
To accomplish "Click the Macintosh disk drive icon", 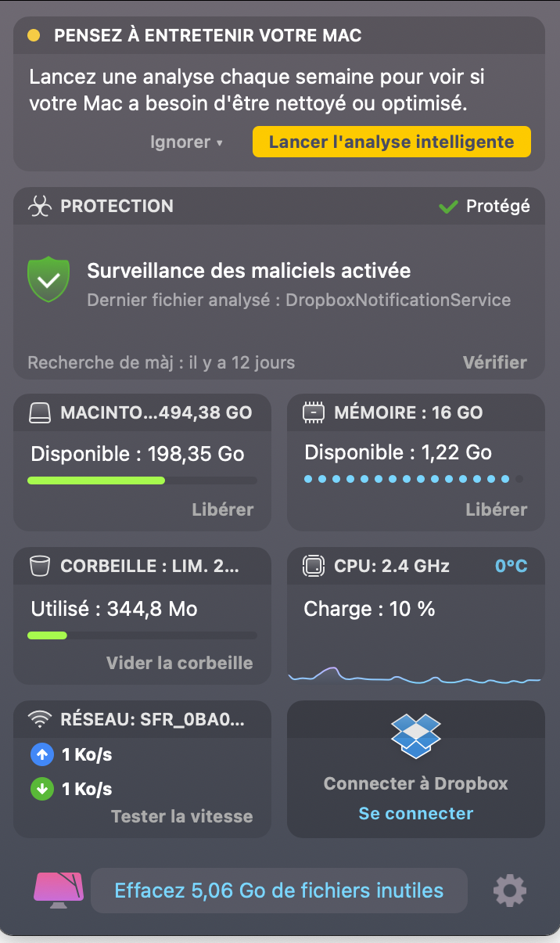I will point(40,412).
